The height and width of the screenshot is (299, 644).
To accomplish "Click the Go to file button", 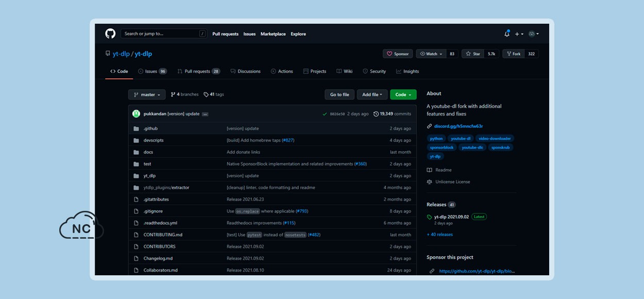I will pos(340,95).
